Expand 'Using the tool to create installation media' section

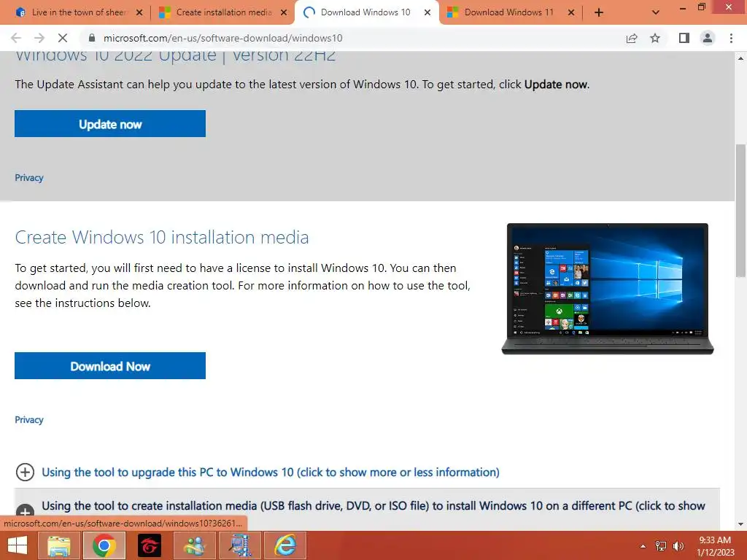coord(373,506)
